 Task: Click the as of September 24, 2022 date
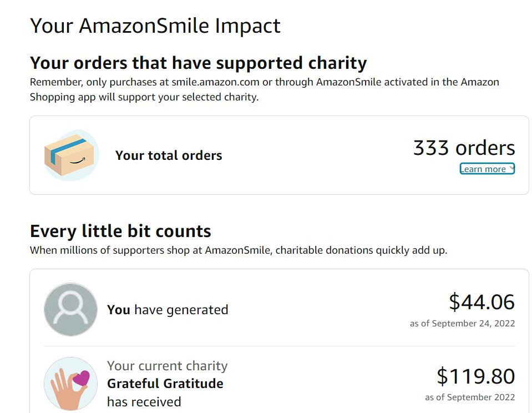click(x=462, y=324)
